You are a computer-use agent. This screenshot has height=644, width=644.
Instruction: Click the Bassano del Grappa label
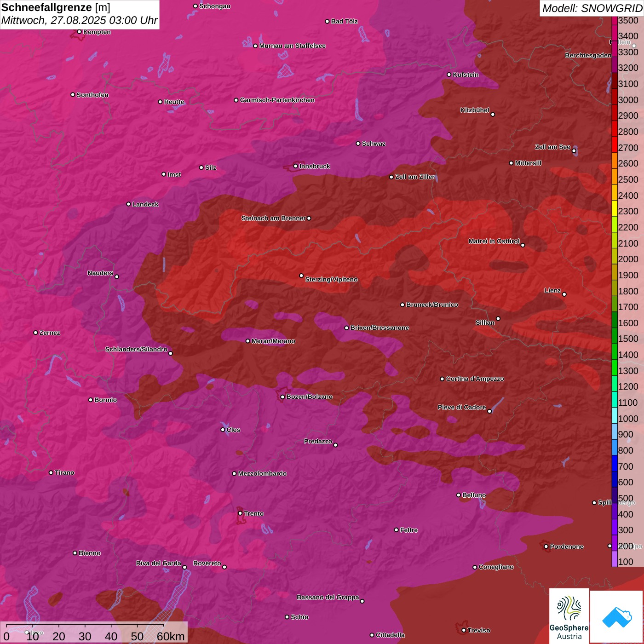pos(328,597)
